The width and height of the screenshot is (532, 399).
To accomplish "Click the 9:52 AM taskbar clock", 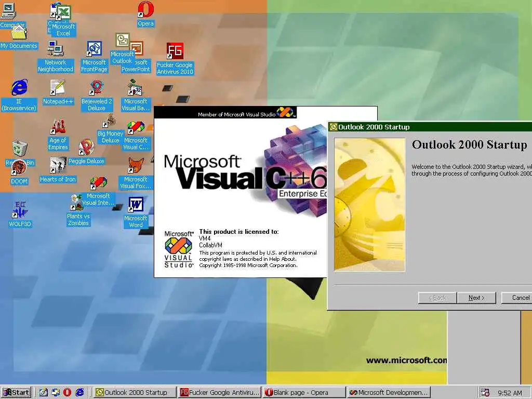I will 510,393.
